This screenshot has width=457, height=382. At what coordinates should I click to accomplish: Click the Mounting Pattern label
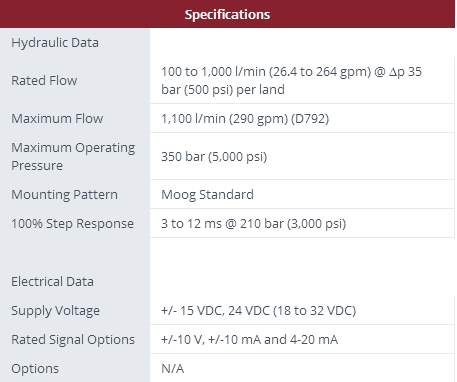pyautogui.click(x=64, y=194)
